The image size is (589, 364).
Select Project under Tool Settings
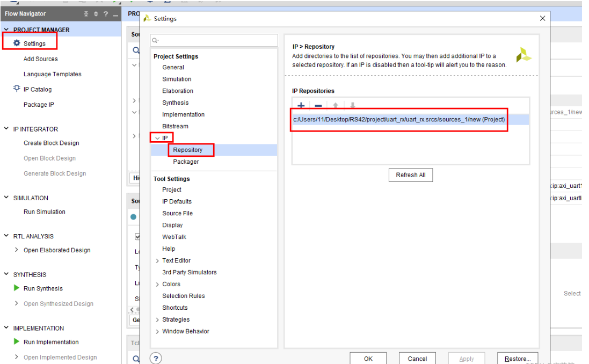pos(172,190)
